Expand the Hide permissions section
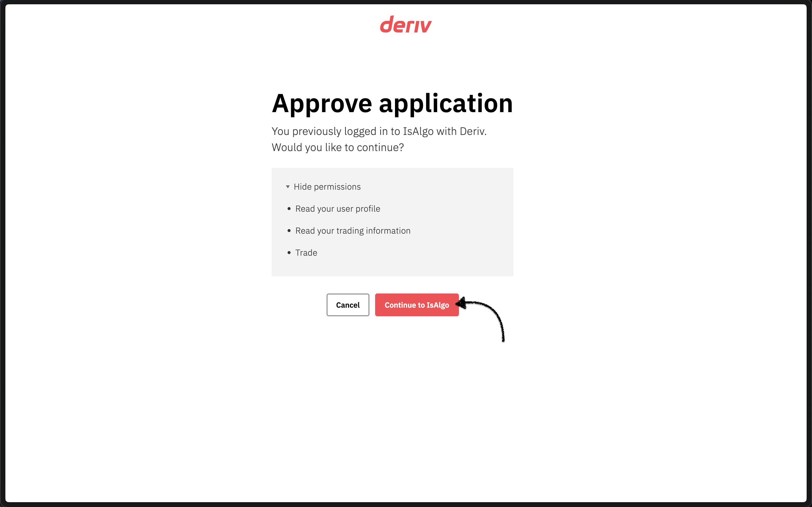The image size is (812, 507). (327, 187)
